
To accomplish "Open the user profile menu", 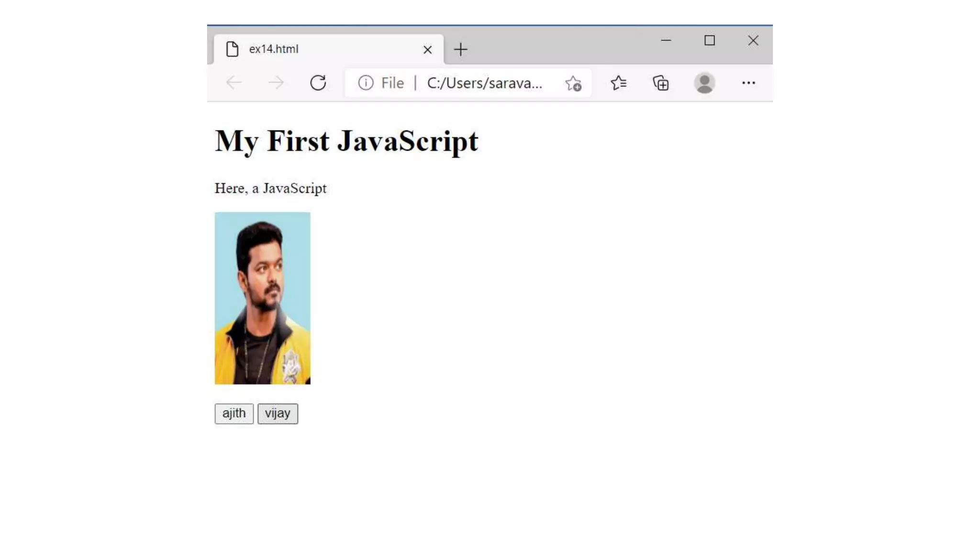I will coord(704,83).
